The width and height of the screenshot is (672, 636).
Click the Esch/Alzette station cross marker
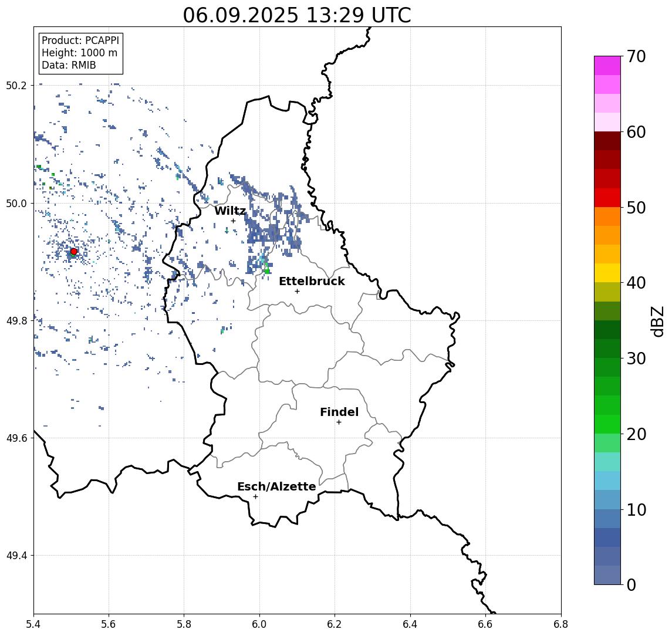point(255,497)
